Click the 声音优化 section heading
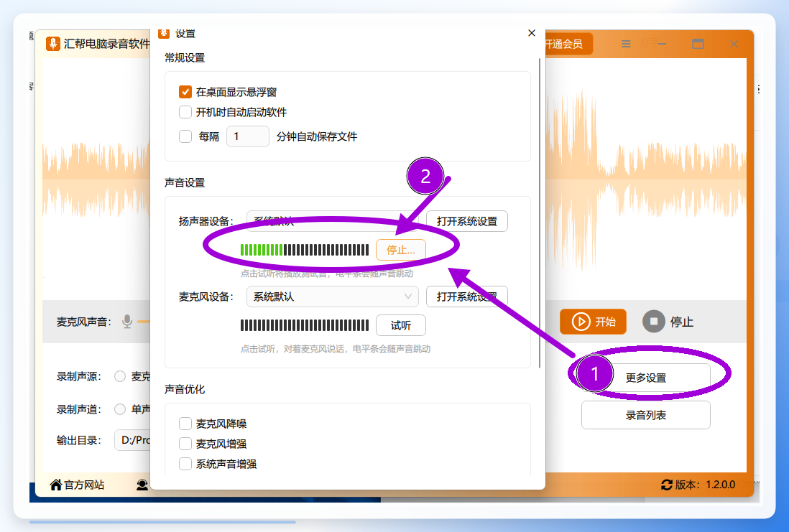Image resolution: width=789 pixels, height=532 pixels. (185, 389)
